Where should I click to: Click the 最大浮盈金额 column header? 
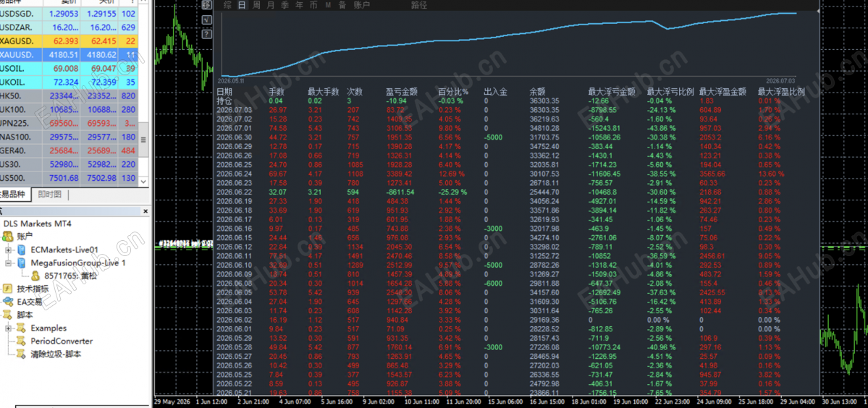point(723,92)
